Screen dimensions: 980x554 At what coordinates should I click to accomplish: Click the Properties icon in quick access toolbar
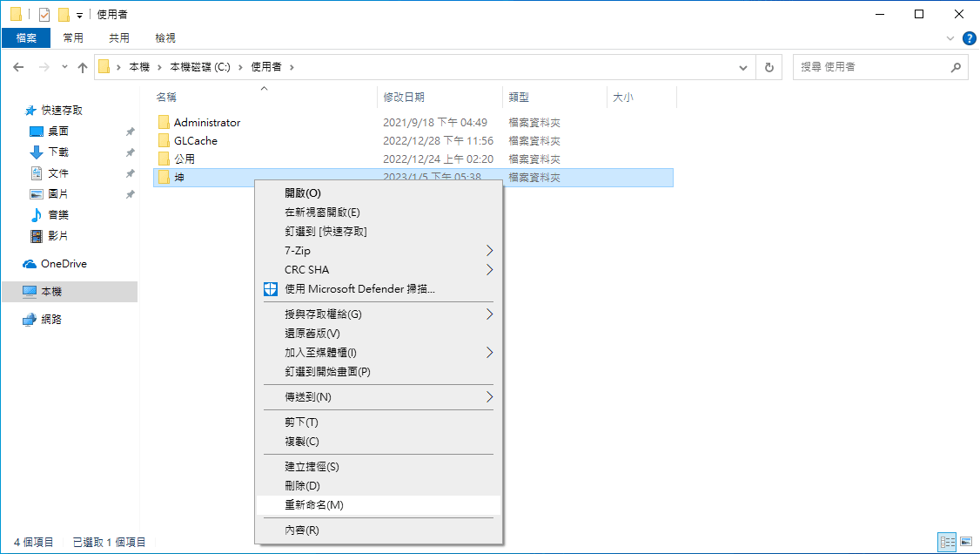click(44, 15)
